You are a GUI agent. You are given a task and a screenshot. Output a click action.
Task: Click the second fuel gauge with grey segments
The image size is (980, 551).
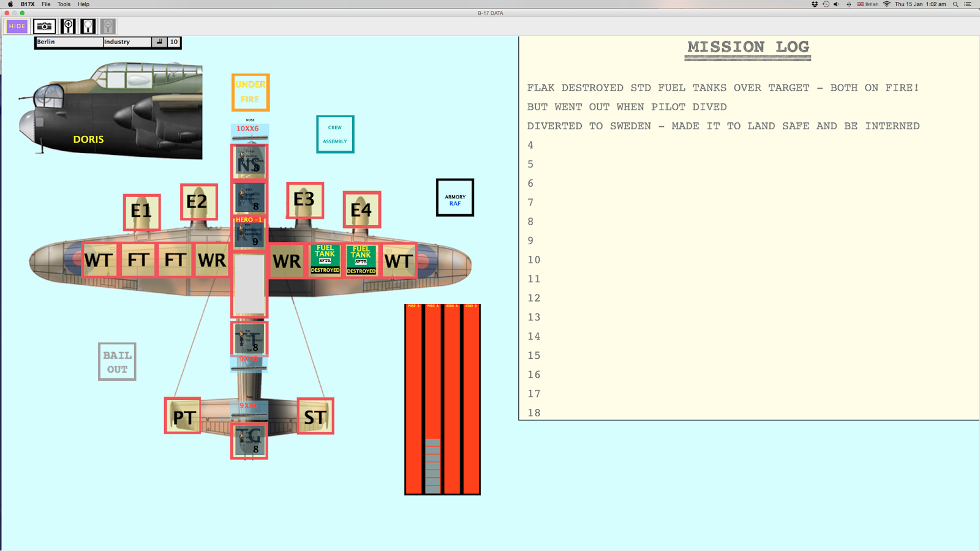[x=433, y=399]
